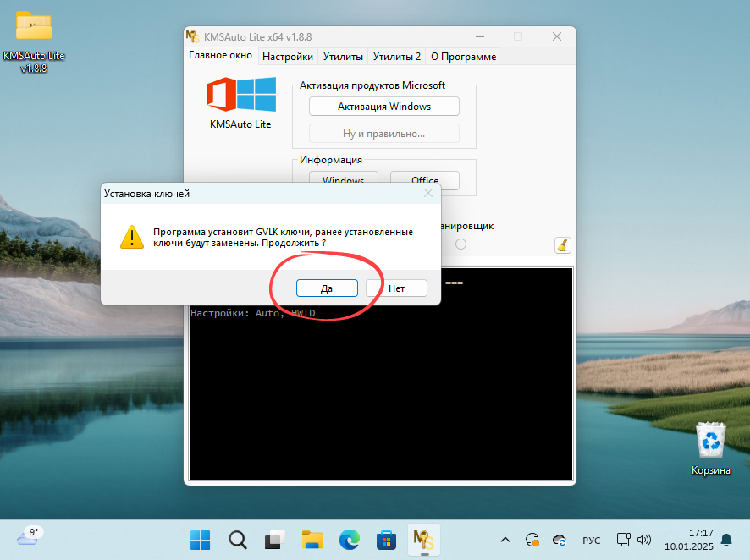Viewport: 750px width, 560px height.
Task: Open the РУС language switcher
Action: (x=591, y=540)
